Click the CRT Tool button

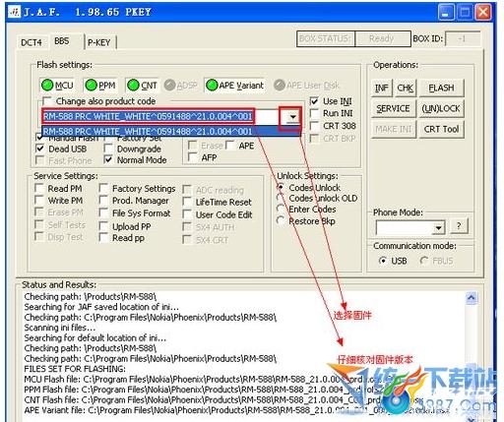tap(441, 129)
